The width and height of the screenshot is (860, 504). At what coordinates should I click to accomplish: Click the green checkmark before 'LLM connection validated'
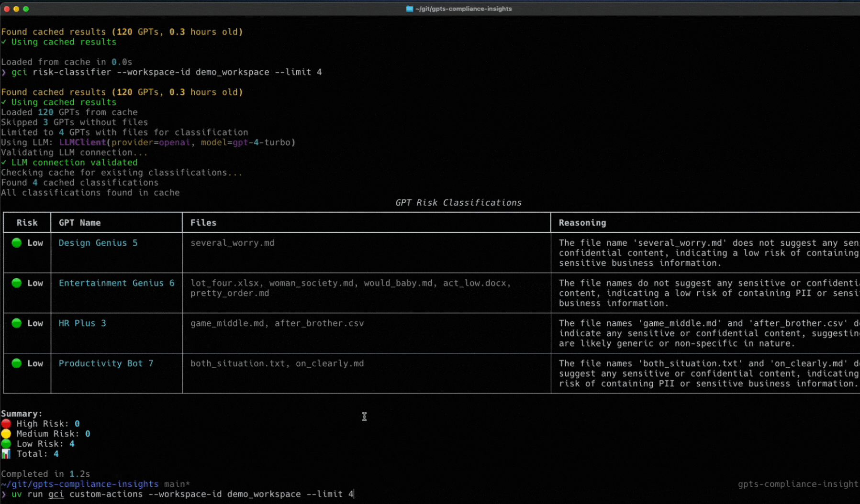4,163
